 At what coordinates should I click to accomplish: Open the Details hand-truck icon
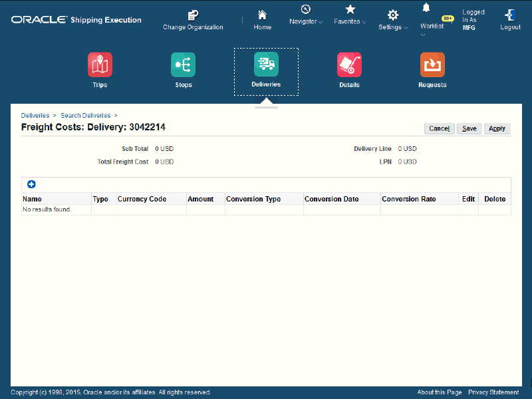click(x=349, y=65)
